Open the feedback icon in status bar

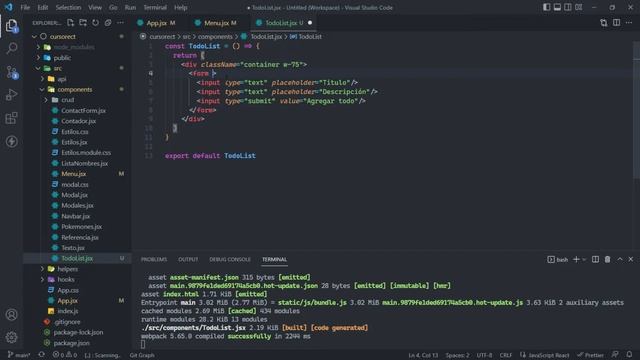[x=615, y=355]
